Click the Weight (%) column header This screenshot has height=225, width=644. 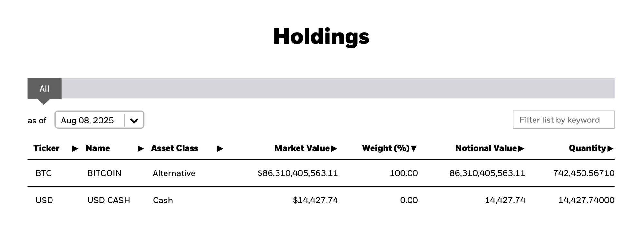coord(386,148)
